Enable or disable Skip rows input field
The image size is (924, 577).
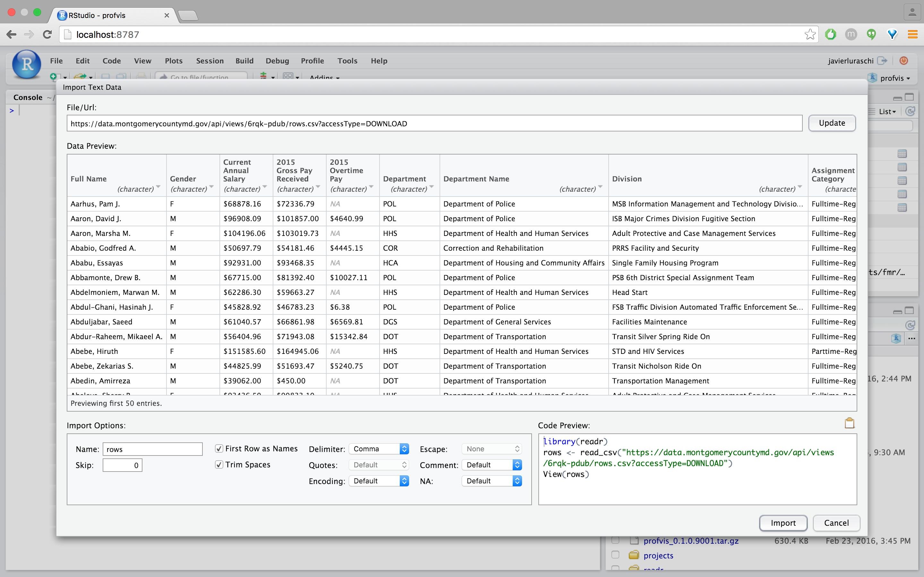123,465
